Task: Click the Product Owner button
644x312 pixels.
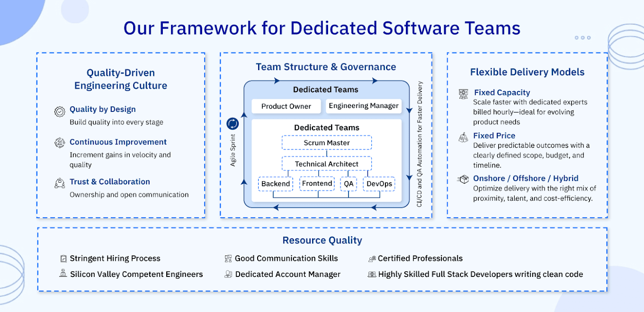Action: pos(286,106)
